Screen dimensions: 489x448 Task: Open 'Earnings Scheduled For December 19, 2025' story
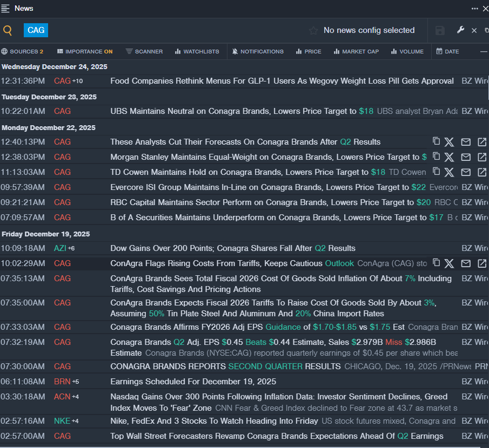pos(193,382)
